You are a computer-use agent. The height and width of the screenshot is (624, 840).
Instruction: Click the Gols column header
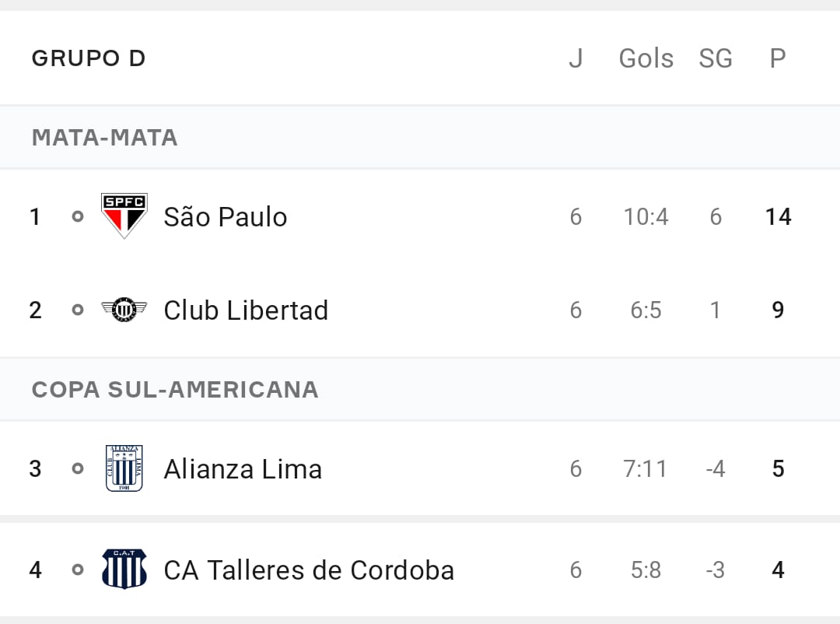pos(646,58)
